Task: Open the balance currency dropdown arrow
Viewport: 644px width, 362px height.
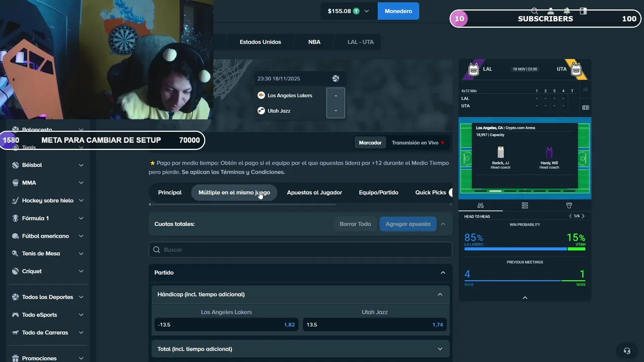Action: 367,11
